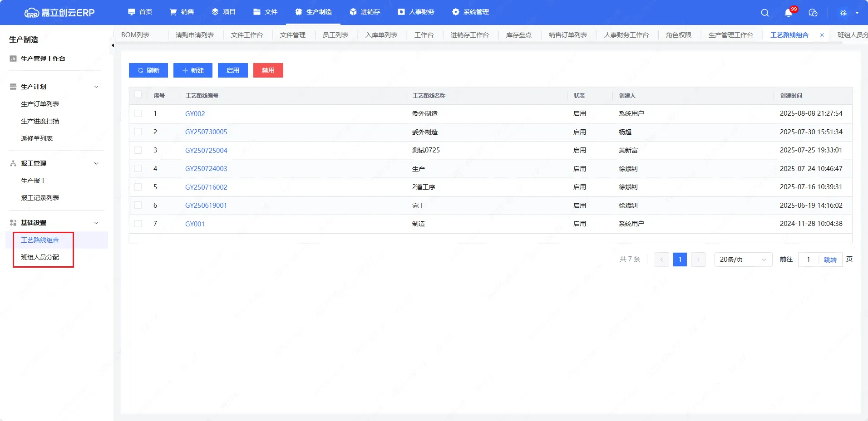Click the chat message icon in header
This screenshot has width=868, height=421.
(813, 13)
